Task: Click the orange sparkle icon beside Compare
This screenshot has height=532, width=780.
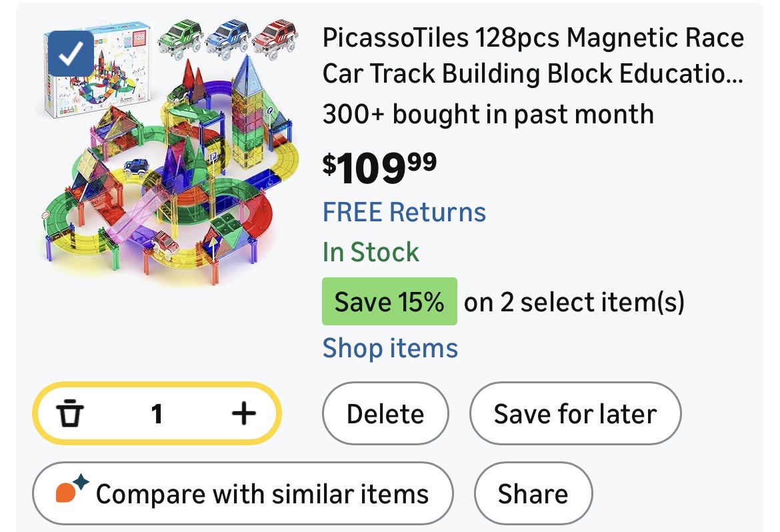Action: coord(71,490)
